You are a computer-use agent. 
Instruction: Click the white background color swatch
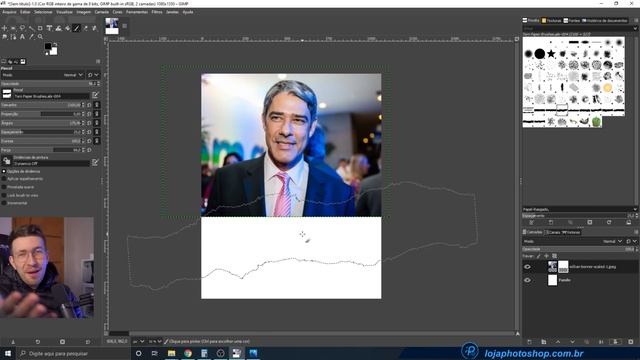click(53, 51)
